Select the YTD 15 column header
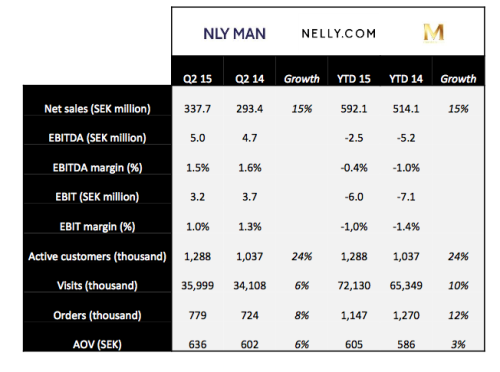The width and height of the screenshot is (500, 372). coord(354,79)
